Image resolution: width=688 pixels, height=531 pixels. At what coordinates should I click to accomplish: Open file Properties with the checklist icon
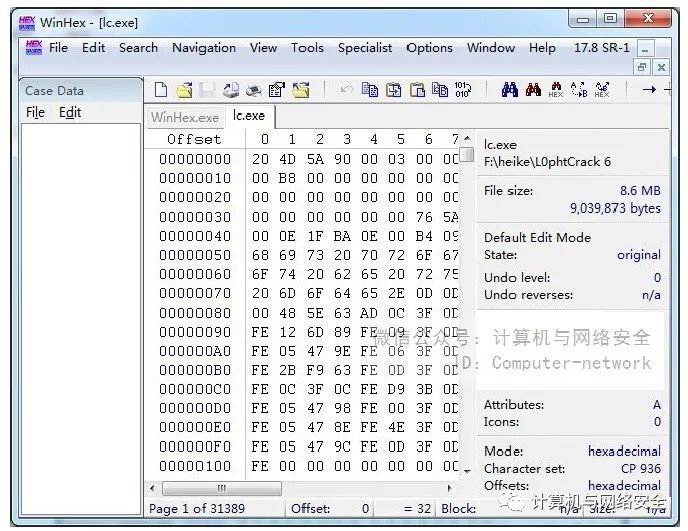pyautogui.click(x=277, y=90)
